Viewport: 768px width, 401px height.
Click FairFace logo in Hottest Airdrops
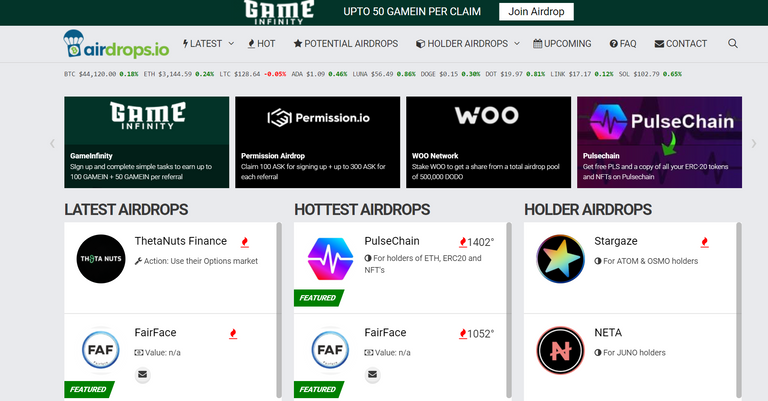pyautogui.click(x=331, y=350)
